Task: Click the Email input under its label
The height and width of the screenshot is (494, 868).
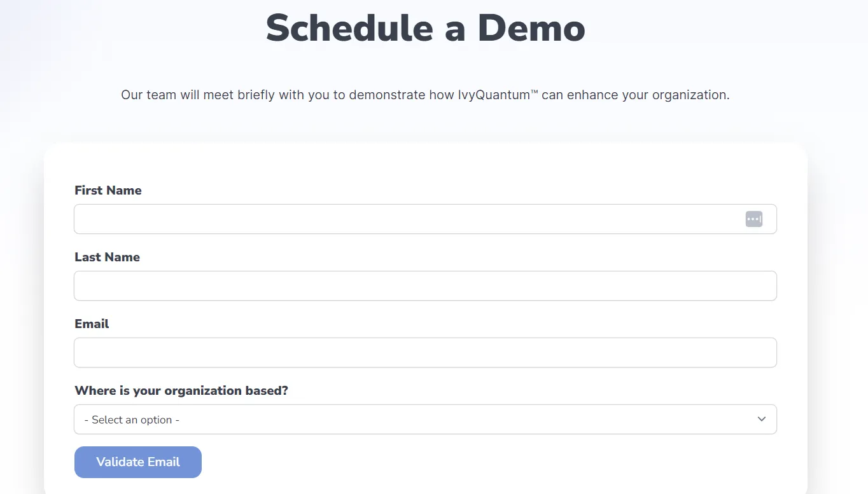Action: coord(382,352)
